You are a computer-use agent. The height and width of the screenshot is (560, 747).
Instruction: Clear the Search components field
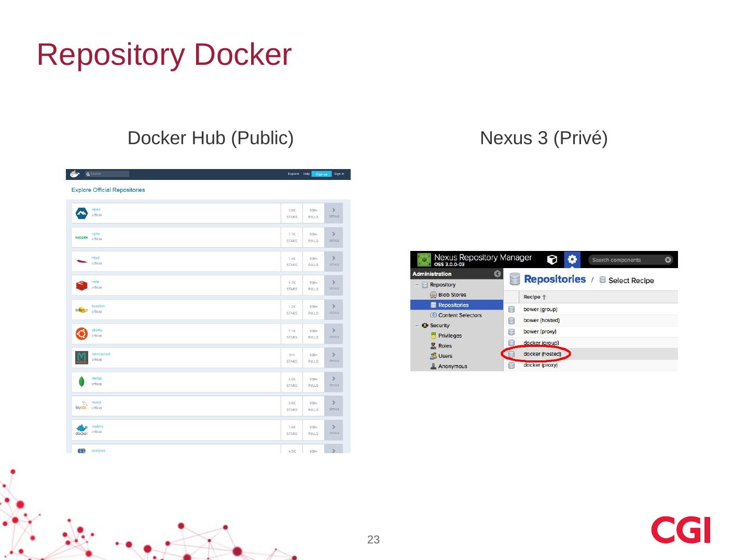pyautogui.click(x=668, y=260)
